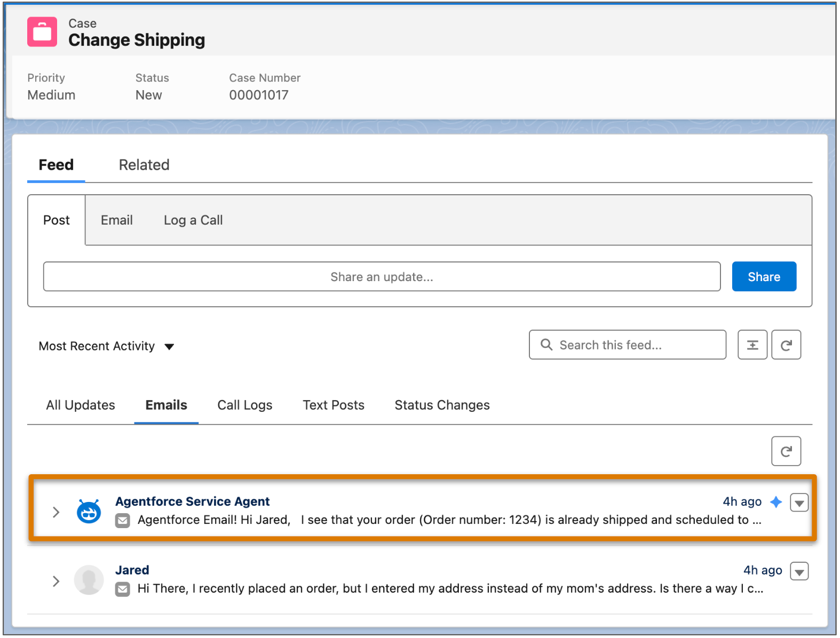The width and height of the screenshot is (840, 638).
Task: Filter the feed by Status Changes
Action: click(x=442, y=405)
